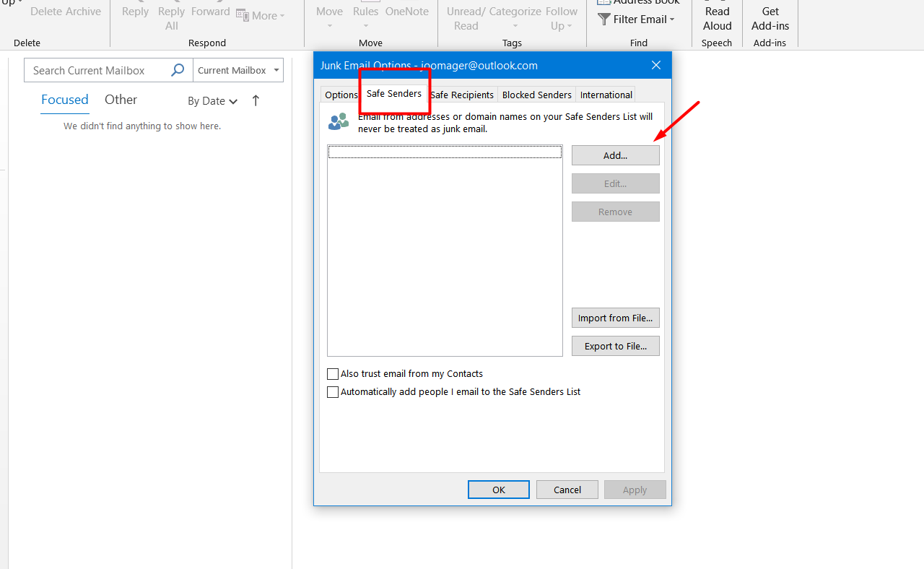
Task: Switch to the Other inbox view
Action: (121, 100)
